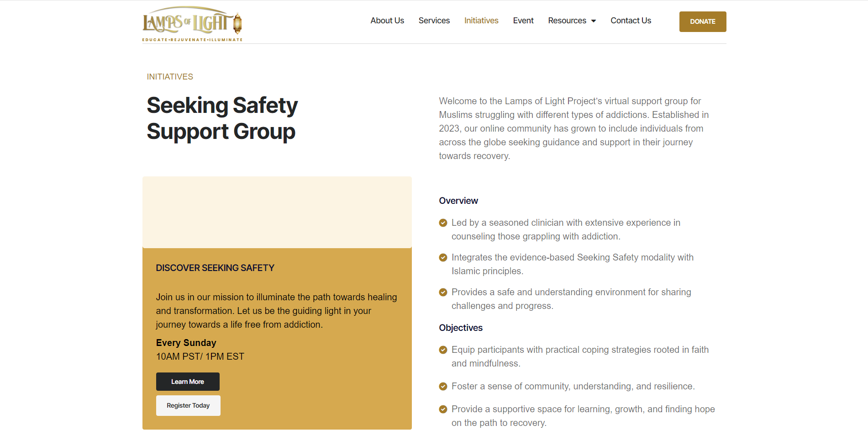868x436 pixels.
Task: Click checkmark icon beside coping strategies bullet
Action: (x=443, y=350)
